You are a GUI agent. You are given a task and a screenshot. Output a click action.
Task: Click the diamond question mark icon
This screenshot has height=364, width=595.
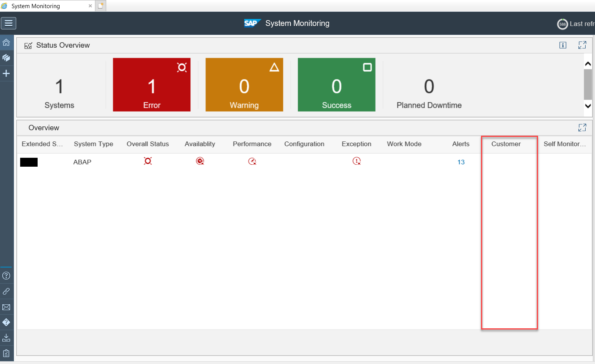point(6,322)
